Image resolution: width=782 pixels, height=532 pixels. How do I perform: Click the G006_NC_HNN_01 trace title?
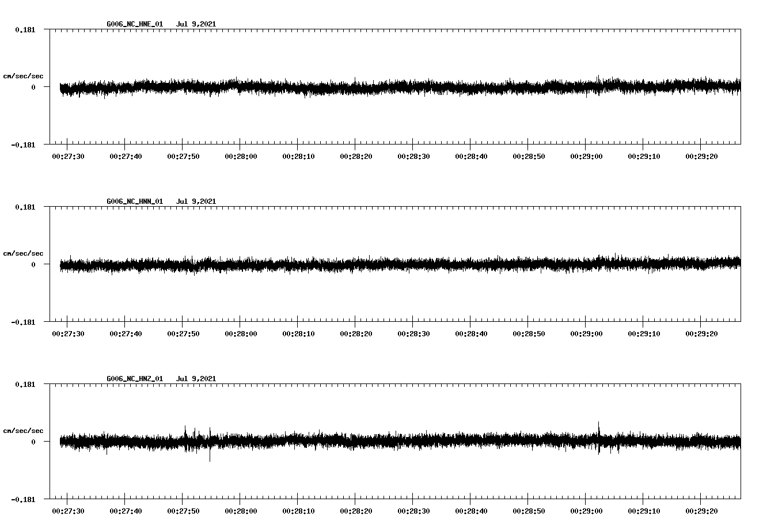tap(134, 202)
